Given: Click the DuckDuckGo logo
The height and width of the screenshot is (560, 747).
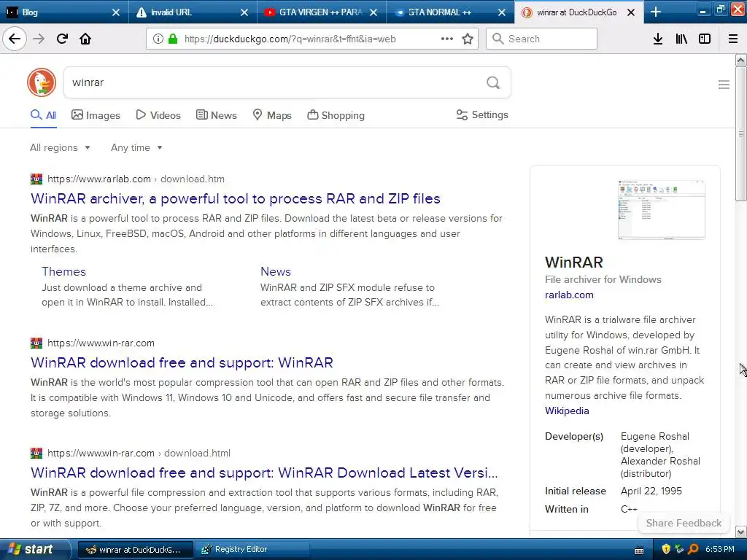Looking at the screenshot, I should [42, 82].
